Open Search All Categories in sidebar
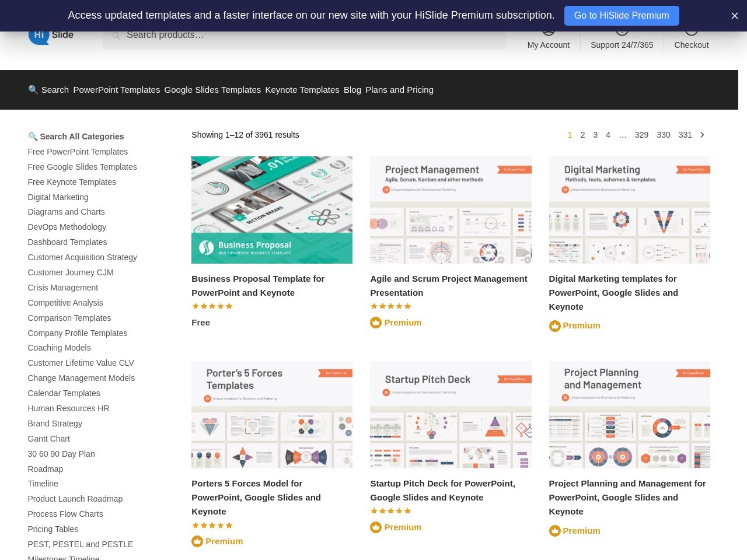 76,136
